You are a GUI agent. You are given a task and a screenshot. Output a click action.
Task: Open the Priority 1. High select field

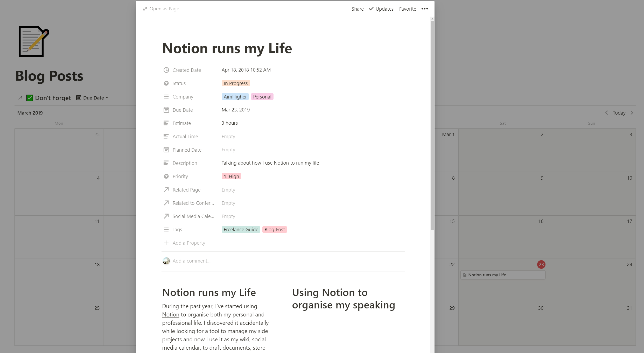(x=231, y=176)
